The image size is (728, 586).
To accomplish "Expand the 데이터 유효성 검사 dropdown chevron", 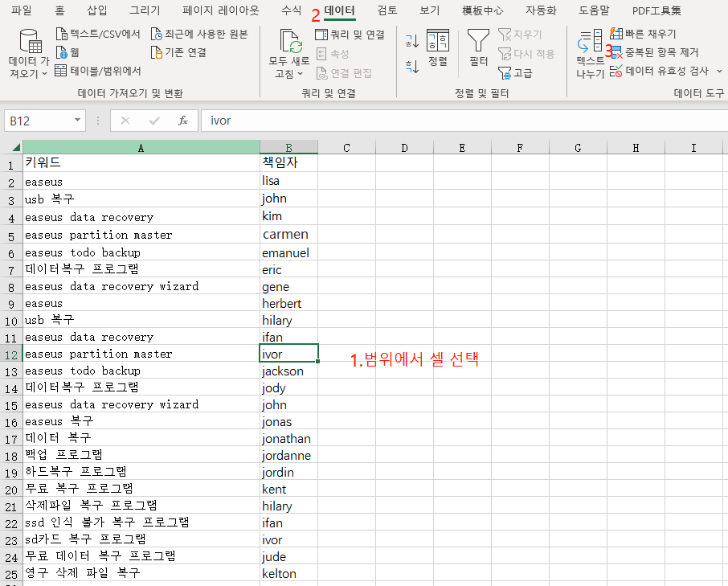I will [718, 71].
